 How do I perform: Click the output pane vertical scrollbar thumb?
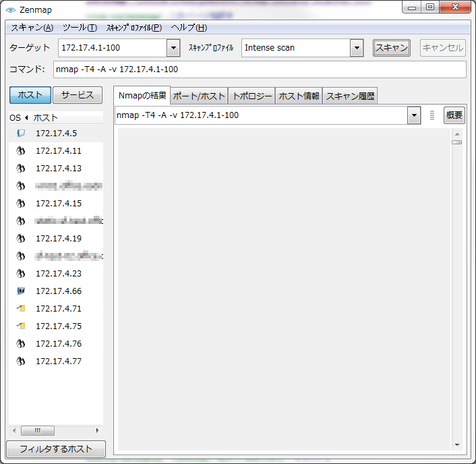(x=457, y=142)
